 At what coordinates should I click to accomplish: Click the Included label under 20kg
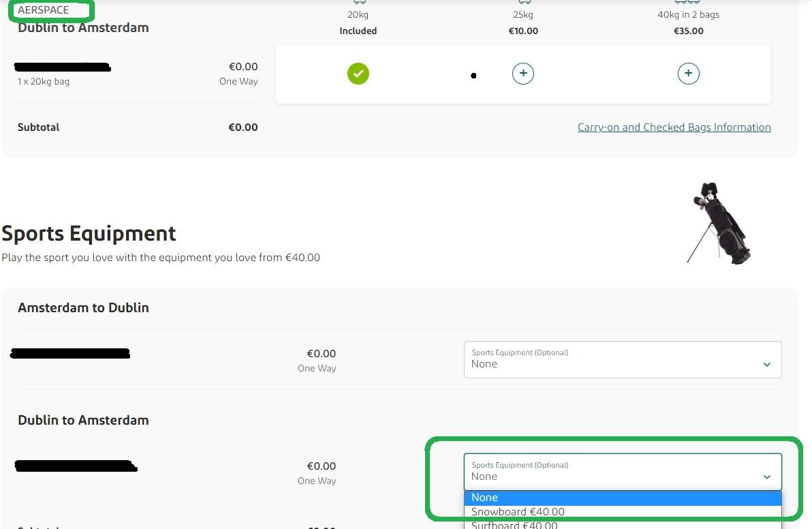click(x=358, y=31)
